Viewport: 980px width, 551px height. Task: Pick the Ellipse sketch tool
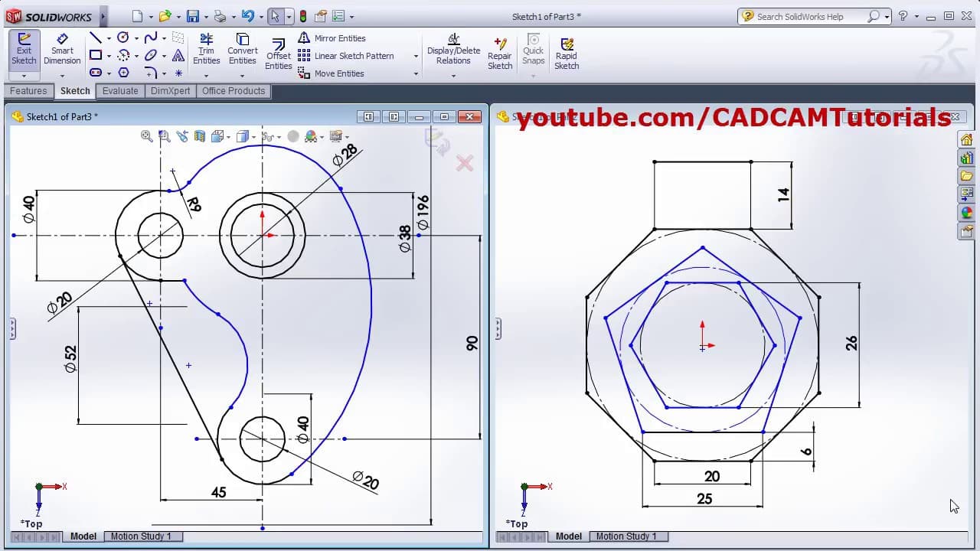151,55
